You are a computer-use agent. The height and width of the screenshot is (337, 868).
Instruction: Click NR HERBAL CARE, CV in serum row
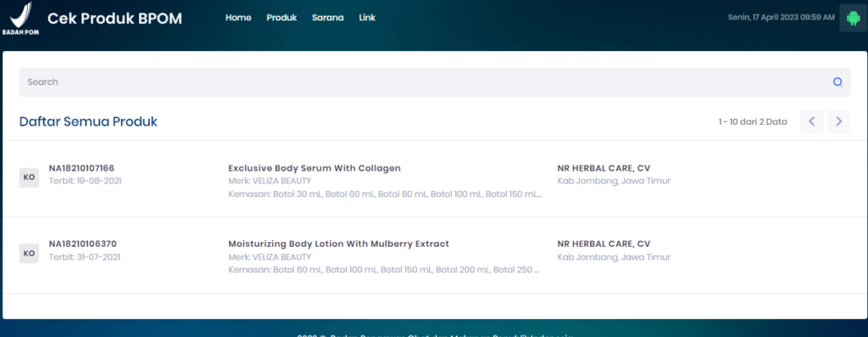coord(604,168)
